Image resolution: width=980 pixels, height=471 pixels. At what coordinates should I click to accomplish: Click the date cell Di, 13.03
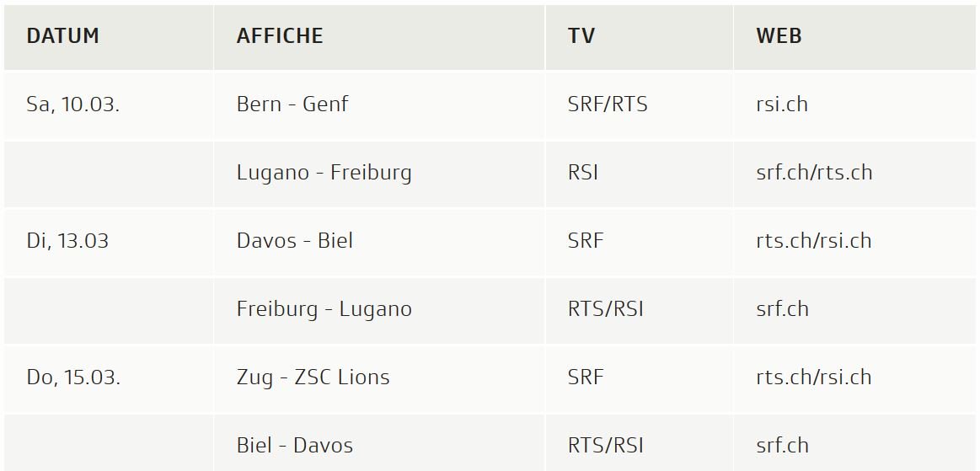pos(67,241)
